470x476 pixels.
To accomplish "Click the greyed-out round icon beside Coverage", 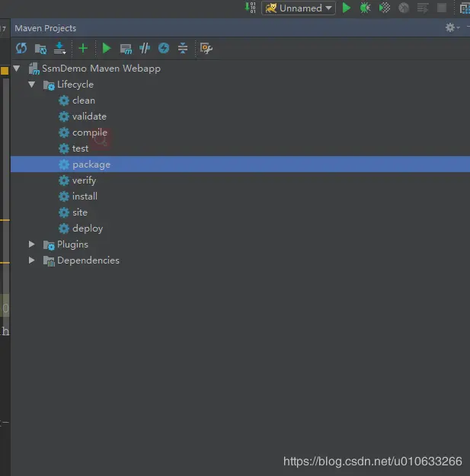I will pos(404,8).
